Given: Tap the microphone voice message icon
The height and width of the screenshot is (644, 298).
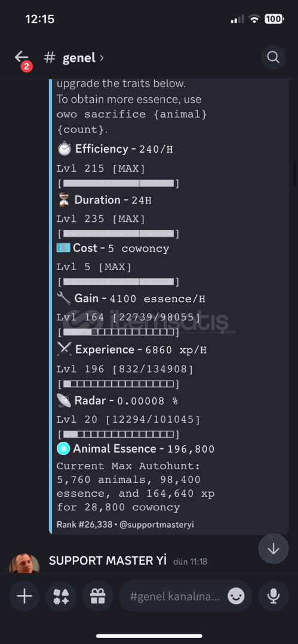Looking at the screenshot, I should pyautogui.click(x=274, y=596).
